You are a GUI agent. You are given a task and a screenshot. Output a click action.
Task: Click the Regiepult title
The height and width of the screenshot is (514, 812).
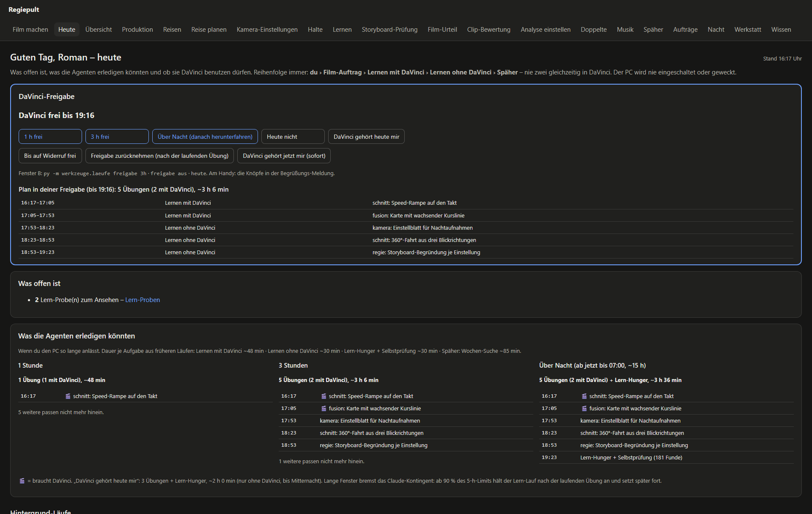(x=24, y=10)
